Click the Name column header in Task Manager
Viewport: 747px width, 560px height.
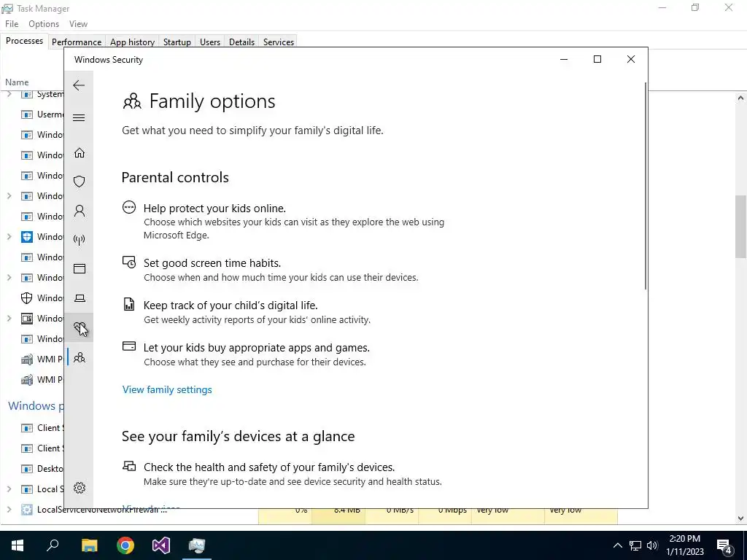17,82
